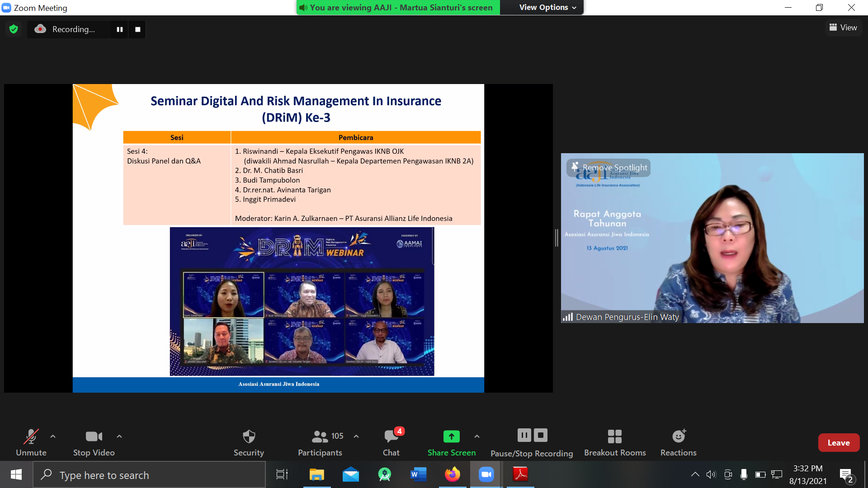The height and width of the screenshot is (488, 868).
Task: Open the View layout menu
Action: pyautogui.click(x=844, y=28)
